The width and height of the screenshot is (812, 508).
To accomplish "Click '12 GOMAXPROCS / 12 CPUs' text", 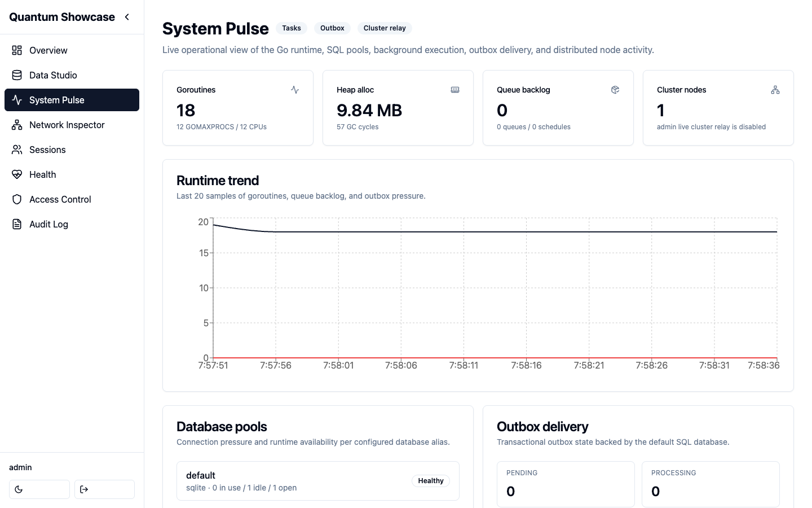I will (222, 127).
